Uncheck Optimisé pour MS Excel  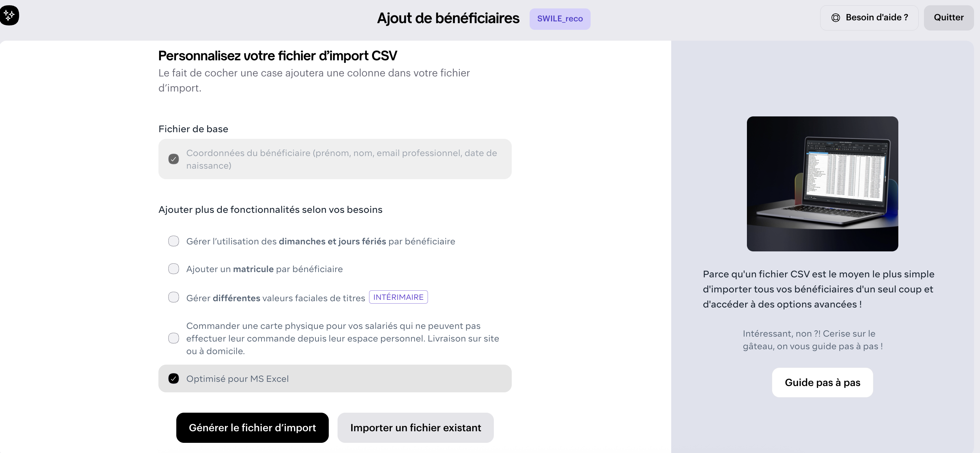click(173, 379)
